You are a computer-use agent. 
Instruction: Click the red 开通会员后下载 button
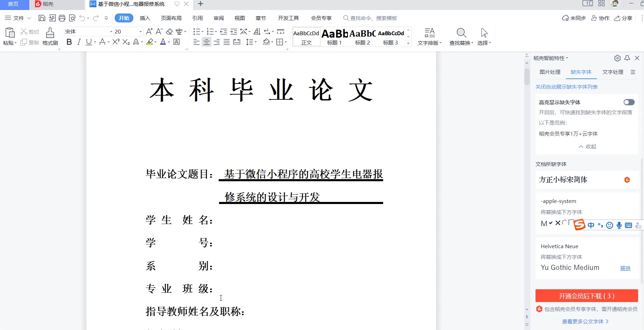587,296
